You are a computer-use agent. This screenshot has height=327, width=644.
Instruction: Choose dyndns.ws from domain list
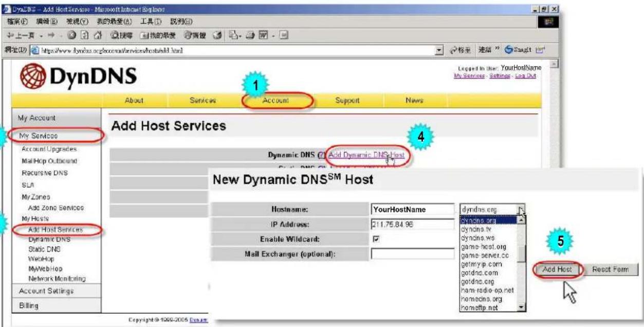coord(475,238)
